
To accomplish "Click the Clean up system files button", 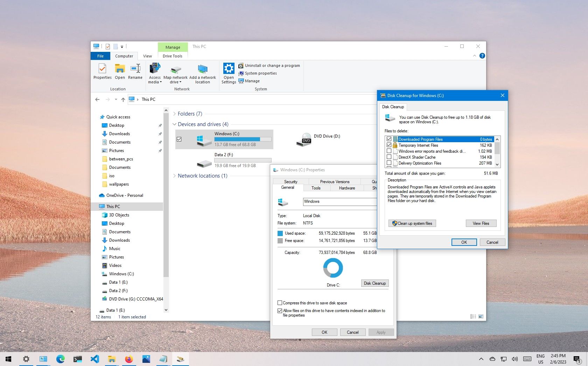I will tap(412, 223).
